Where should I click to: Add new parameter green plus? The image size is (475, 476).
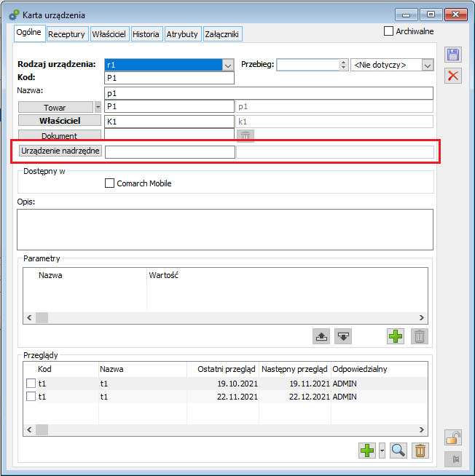point(396,336)
